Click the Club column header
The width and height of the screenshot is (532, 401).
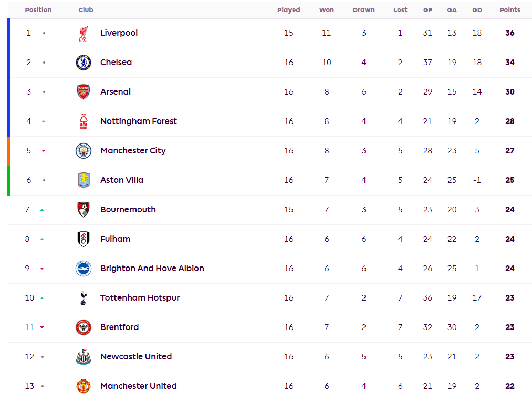point(86,10)
